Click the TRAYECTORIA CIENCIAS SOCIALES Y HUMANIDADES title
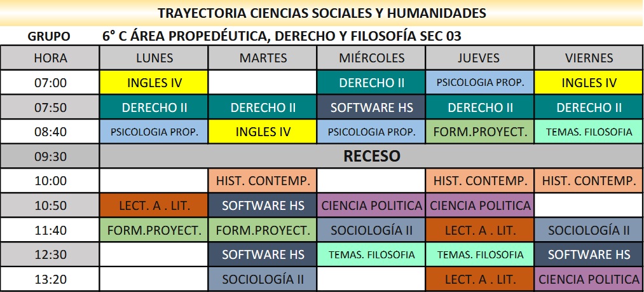The height and width of the screenshot is (292, 644). 322,13
